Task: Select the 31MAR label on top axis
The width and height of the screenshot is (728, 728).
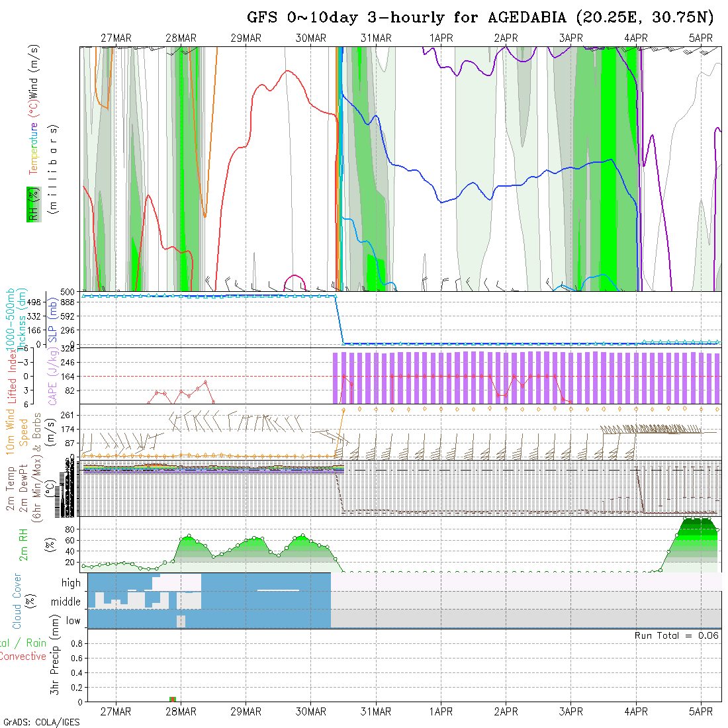Action: [376, 38]
